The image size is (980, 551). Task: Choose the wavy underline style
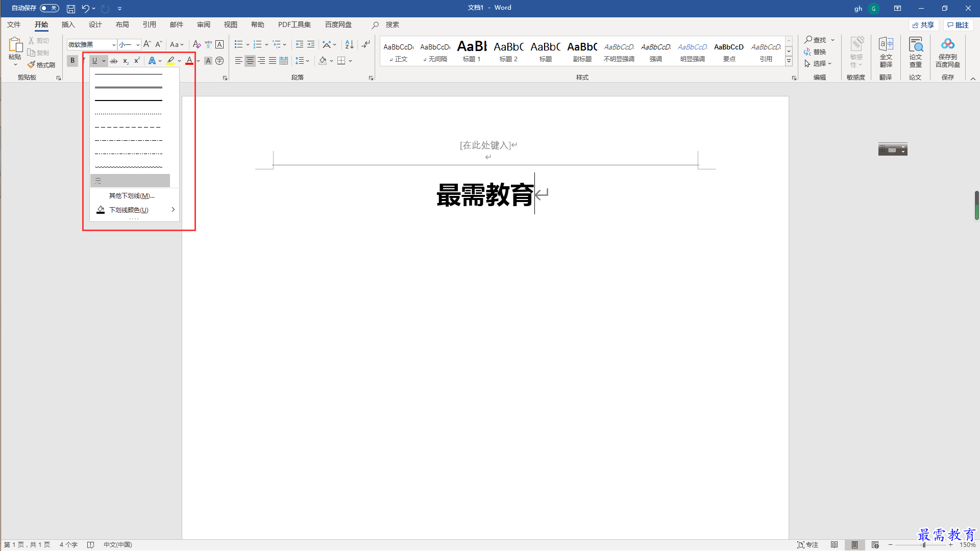coord(129,167)
